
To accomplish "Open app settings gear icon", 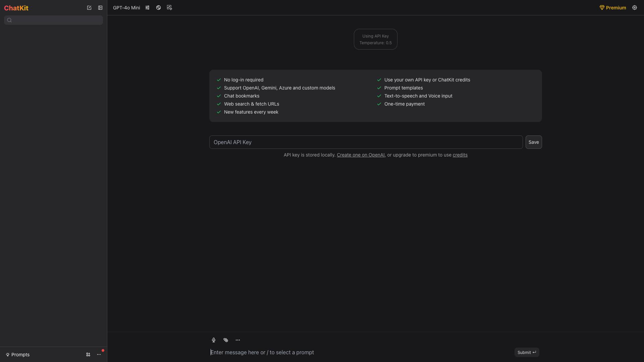I will (x=635, y=8).
